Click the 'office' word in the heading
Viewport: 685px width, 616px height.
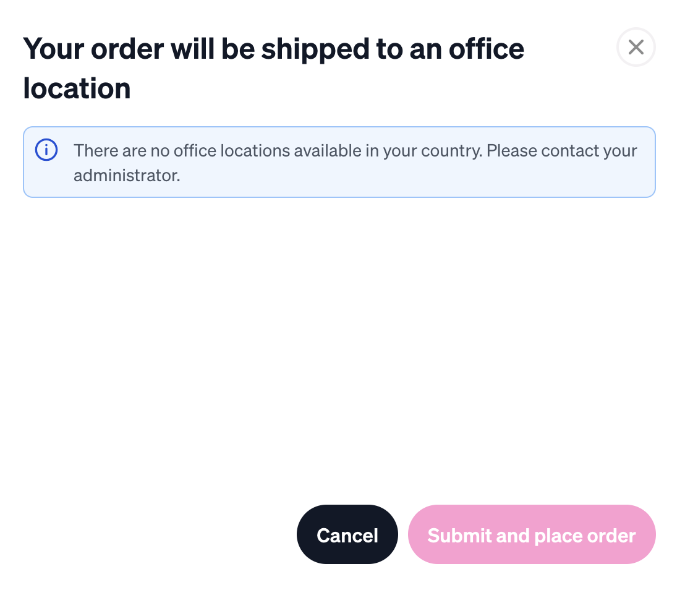tap(486, 48)
